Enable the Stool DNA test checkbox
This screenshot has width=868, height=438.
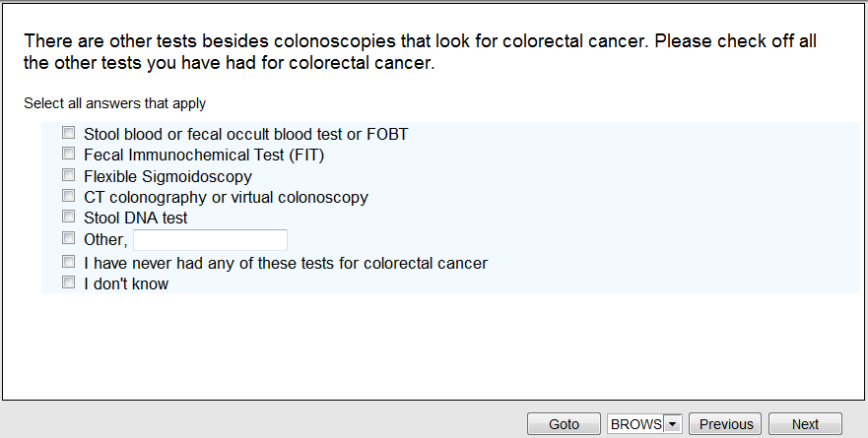pos(68,218)
